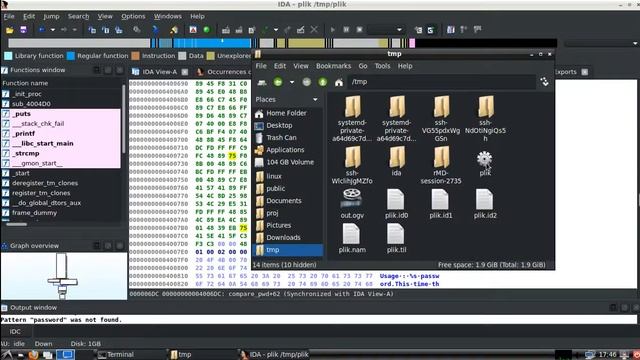This screenshot has height=360, width=640.
Task: Click Firefox icon in bottom panel
Action: point(33,355)
